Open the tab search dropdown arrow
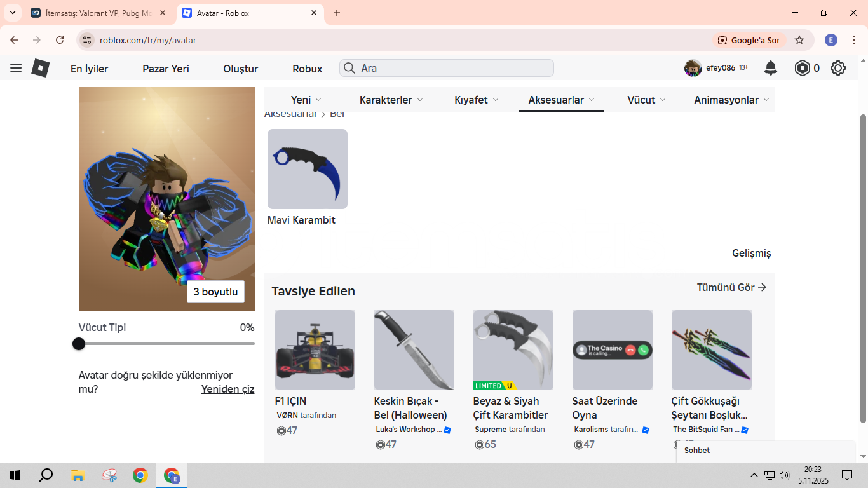 (x=12, y=13)
